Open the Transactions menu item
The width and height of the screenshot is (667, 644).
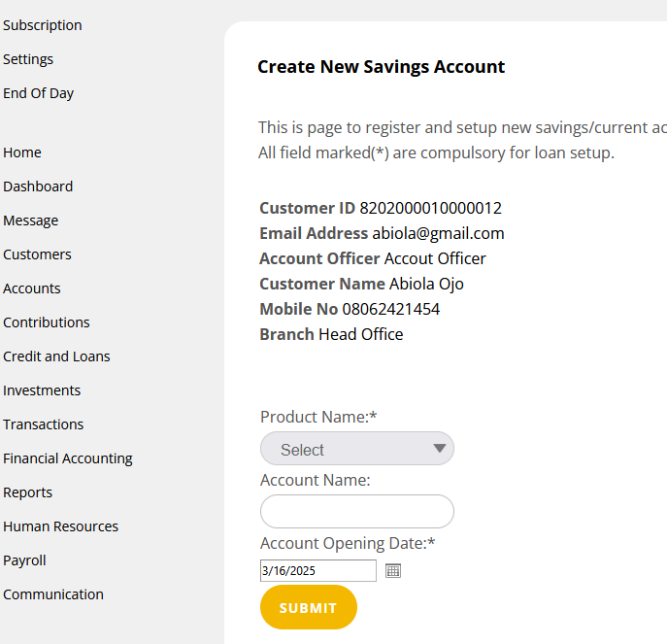(44, 424)
